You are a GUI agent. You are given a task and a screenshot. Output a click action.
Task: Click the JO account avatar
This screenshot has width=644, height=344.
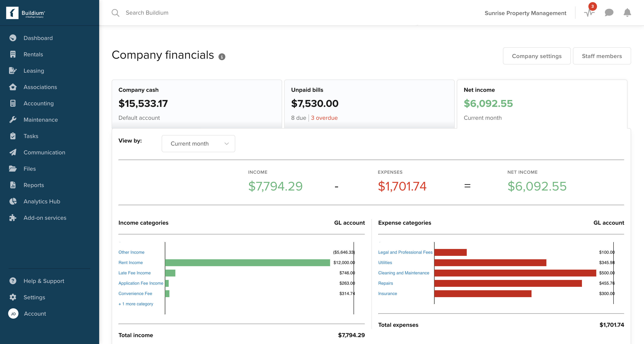click(13, 313)
